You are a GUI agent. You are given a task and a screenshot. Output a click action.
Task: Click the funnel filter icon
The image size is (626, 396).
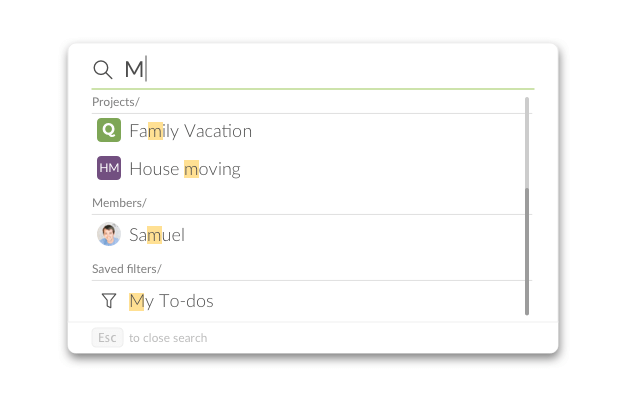click(109, 301)
